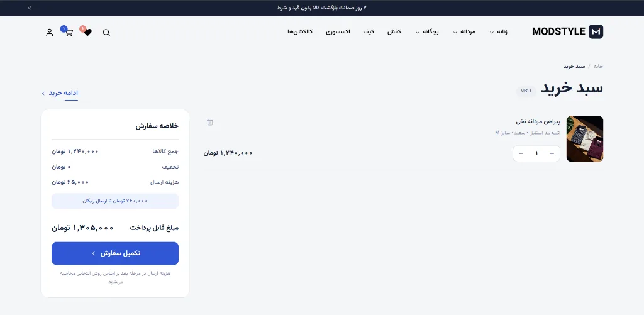Click the ۱ کالا item count badge

pyautogui.click(x=526, y=91)
